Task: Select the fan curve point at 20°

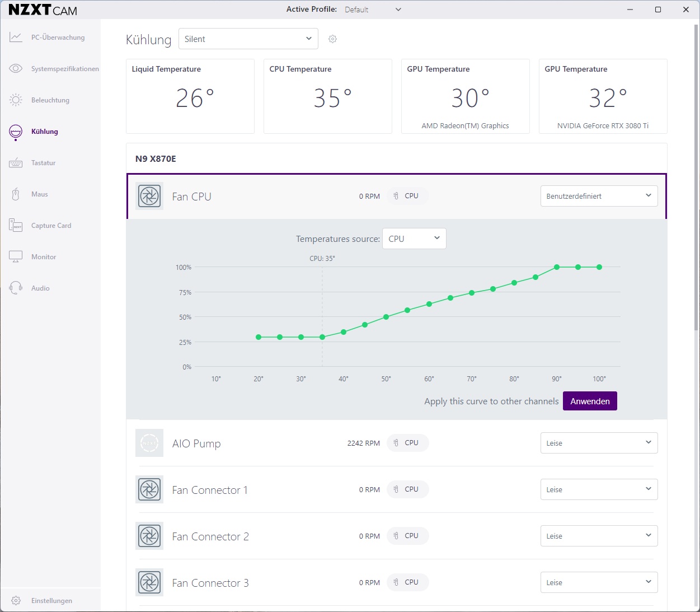Action: [x=259, y=337]
